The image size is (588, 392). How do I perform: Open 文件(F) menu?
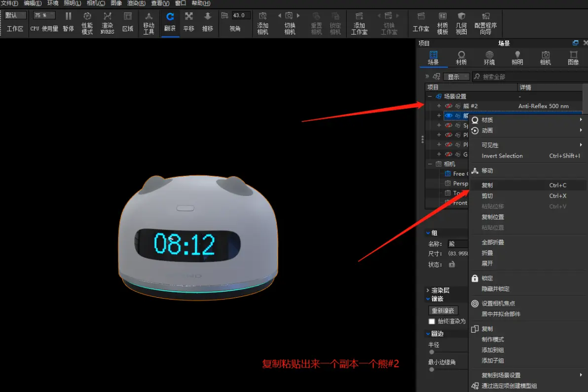[x=9, y=3]
